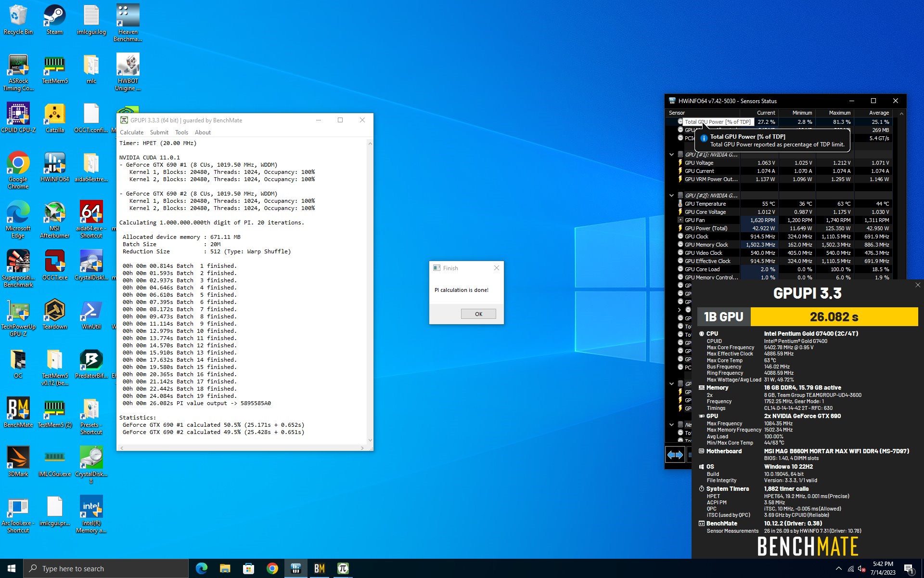The width and height of the screenshot is (924, 578).
Task: Click the muted volume tray icon
Action: pyautogui.click(x=862, y=569)
